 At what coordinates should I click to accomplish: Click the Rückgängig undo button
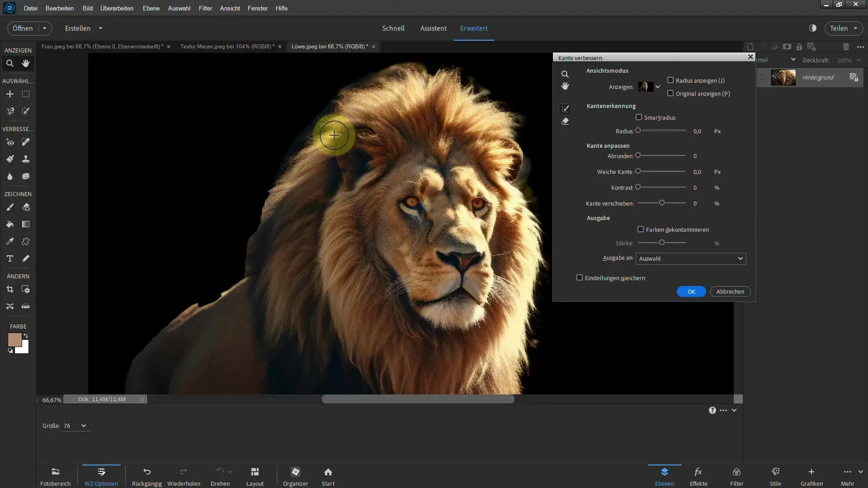click(146, 477)
